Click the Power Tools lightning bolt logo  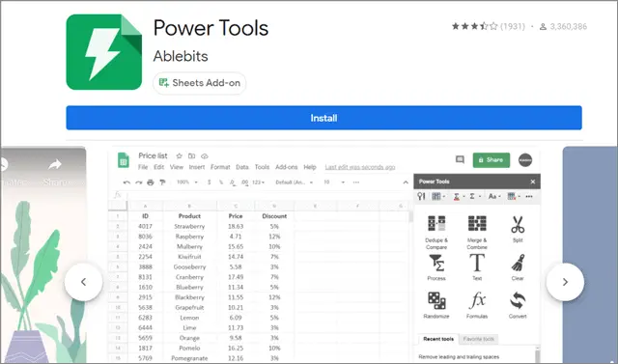pyautogui.click(x=104, y=52)
